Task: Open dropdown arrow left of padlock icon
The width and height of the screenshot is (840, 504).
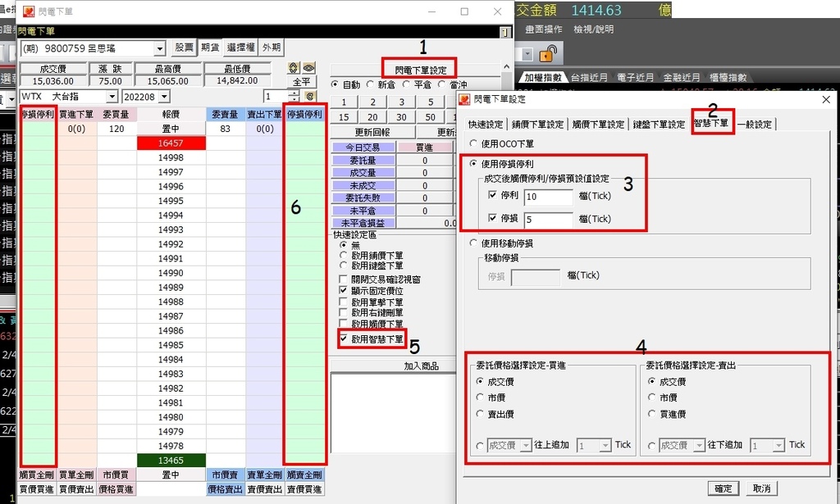Action: click(x=527, y=54)
